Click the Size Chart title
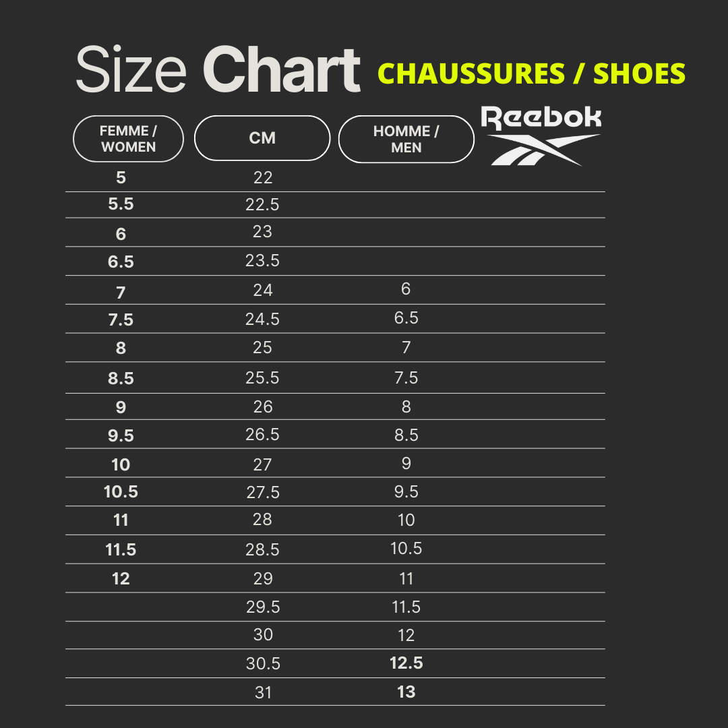Screen dimensions: 728x728 point(218,70)
